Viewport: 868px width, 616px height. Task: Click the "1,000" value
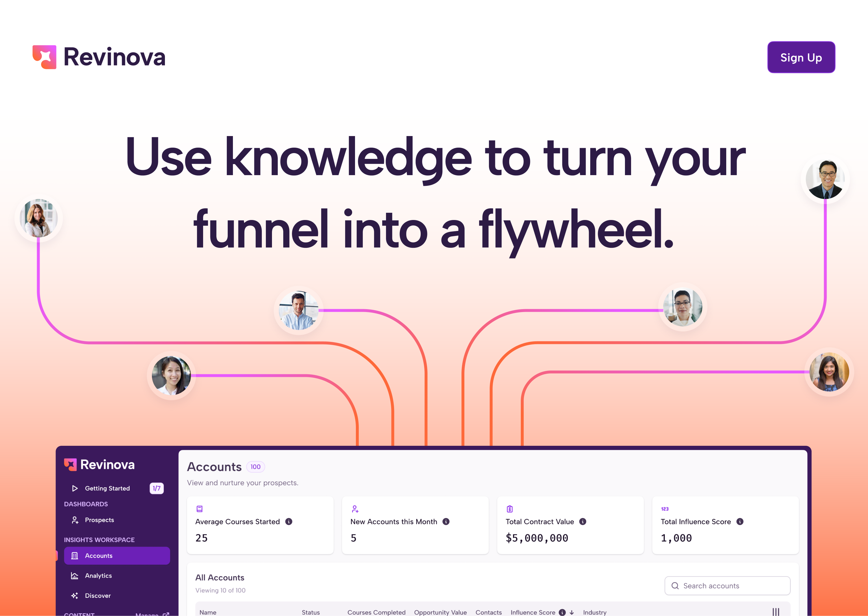[676, 538]
